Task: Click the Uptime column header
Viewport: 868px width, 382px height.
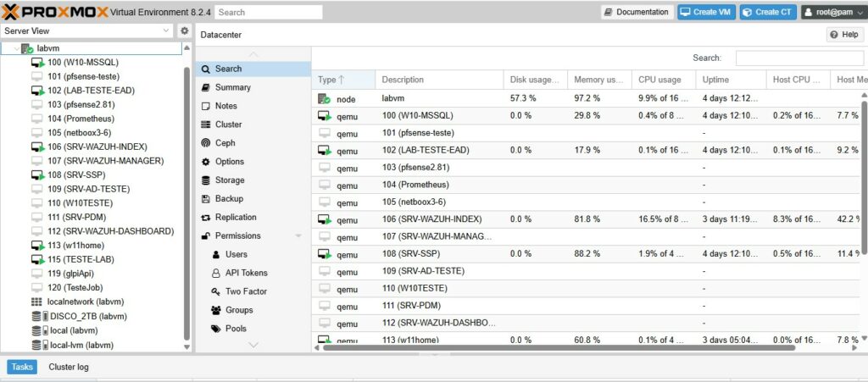Action: 731,80
